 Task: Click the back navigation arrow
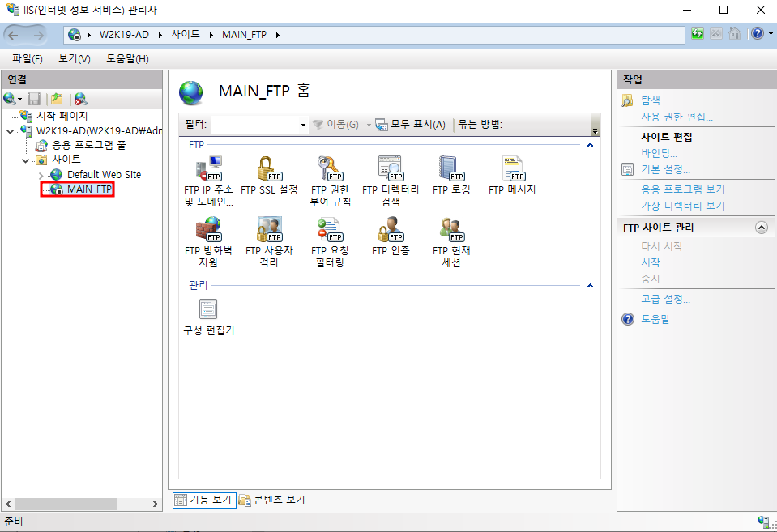point(14,35)
